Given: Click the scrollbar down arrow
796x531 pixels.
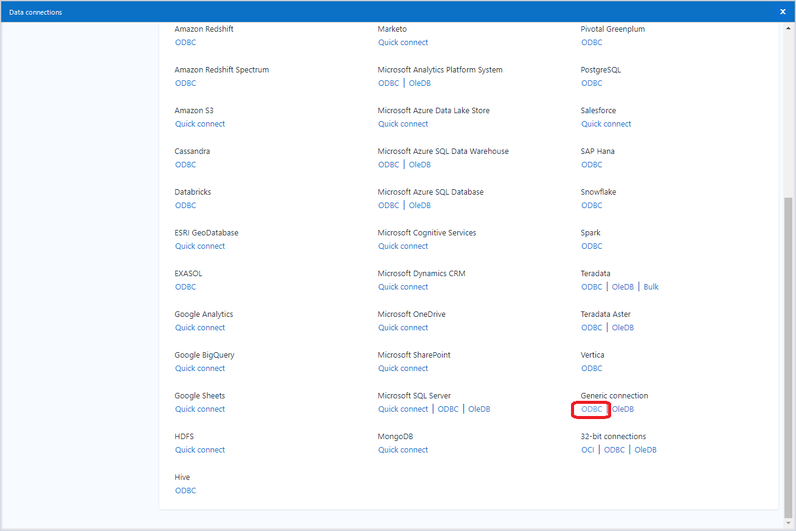Looking at the screenshot, I should [788, 523].
